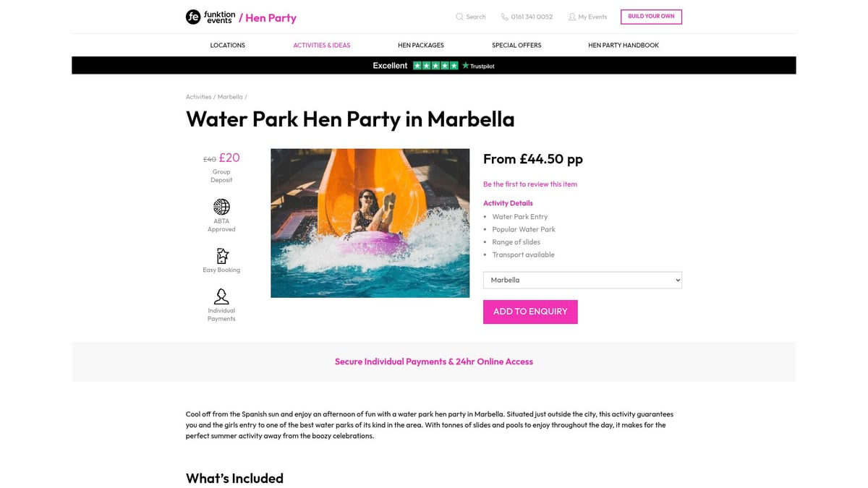Click 'Be the first to review this item'
This screenshot has height=488, width=868.
tap(530, 184)
